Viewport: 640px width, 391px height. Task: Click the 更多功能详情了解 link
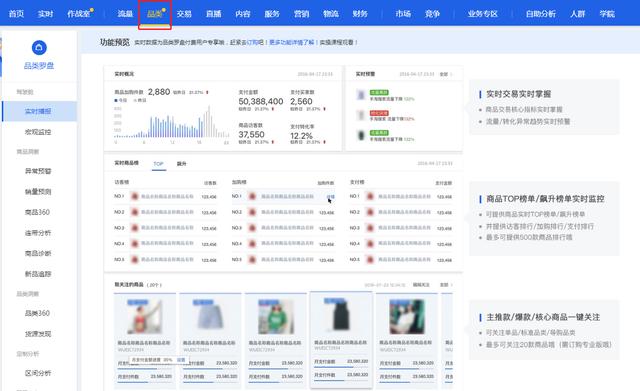point(291,42)
